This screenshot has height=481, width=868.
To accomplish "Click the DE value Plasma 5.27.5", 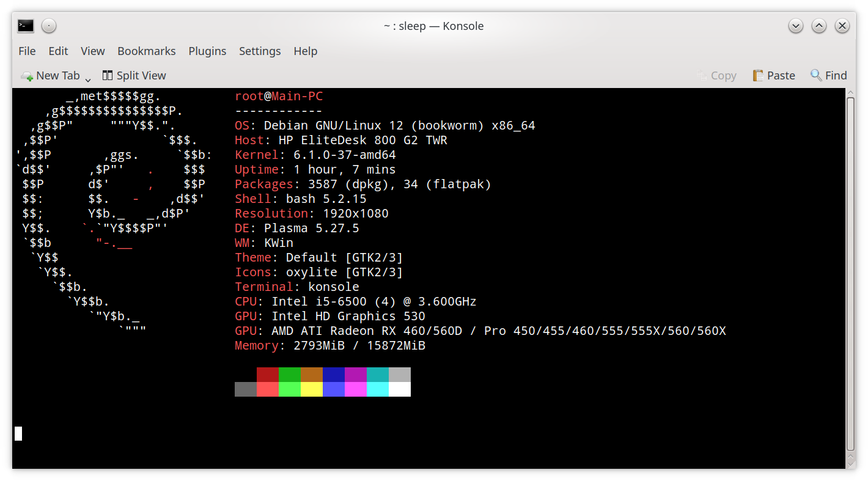I will 312,228.
